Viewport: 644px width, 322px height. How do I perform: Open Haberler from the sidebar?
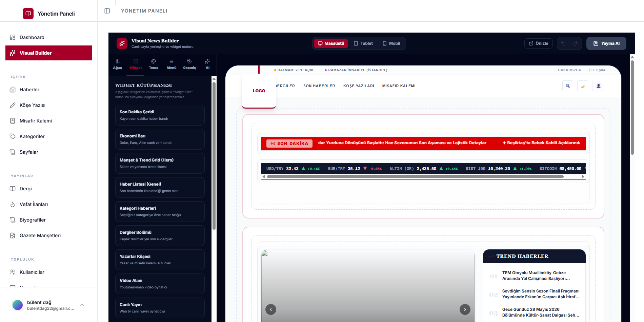[48, 90]
